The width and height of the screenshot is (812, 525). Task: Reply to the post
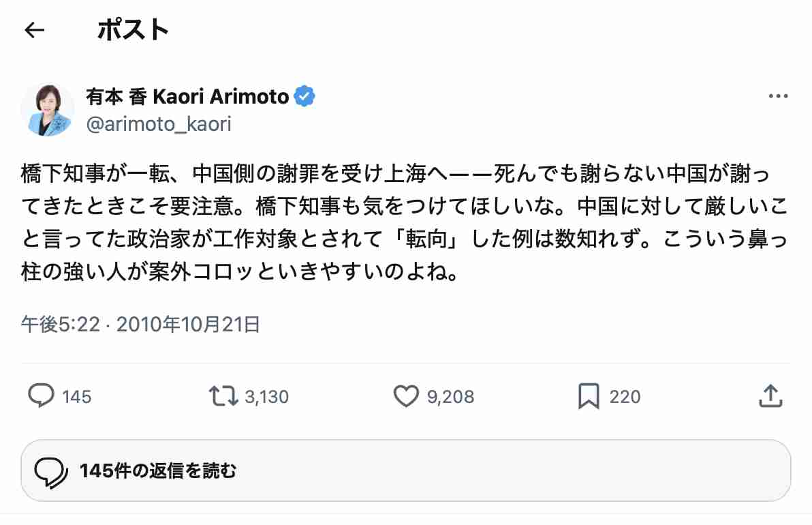[42, 395]
